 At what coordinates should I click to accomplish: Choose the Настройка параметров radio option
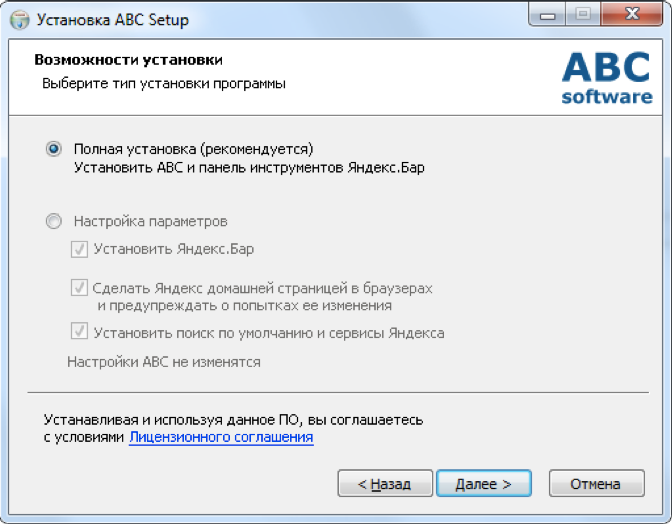[54, 221]
